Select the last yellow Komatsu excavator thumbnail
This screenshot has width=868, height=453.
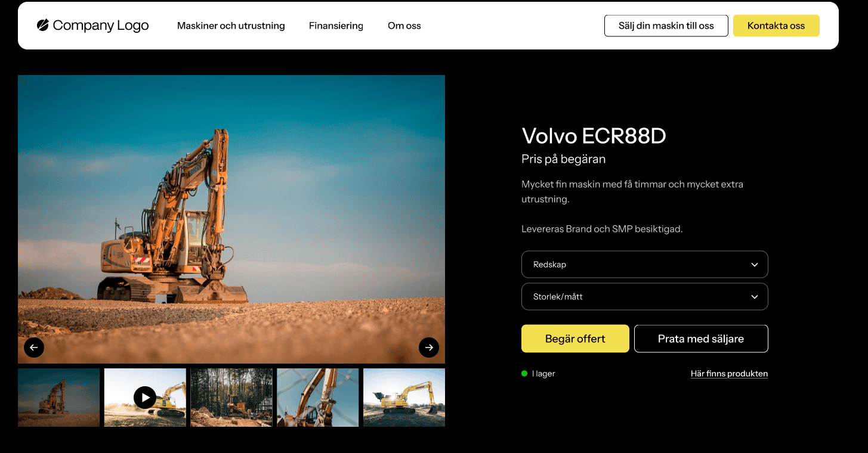[404, 398]
